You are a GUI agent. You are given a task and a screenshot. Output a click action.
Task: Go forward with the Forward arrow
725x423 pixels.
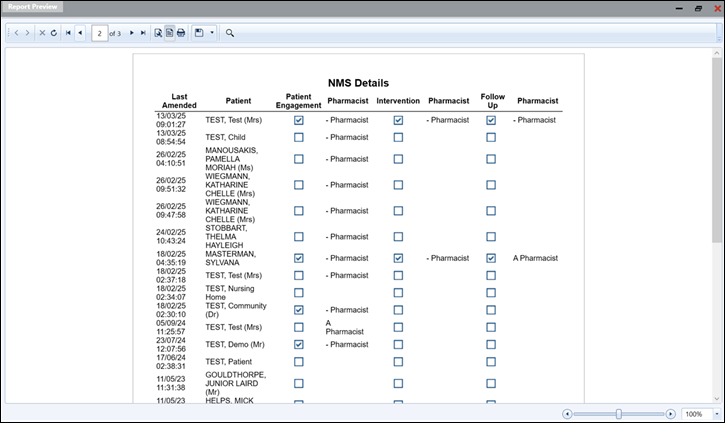27,33
